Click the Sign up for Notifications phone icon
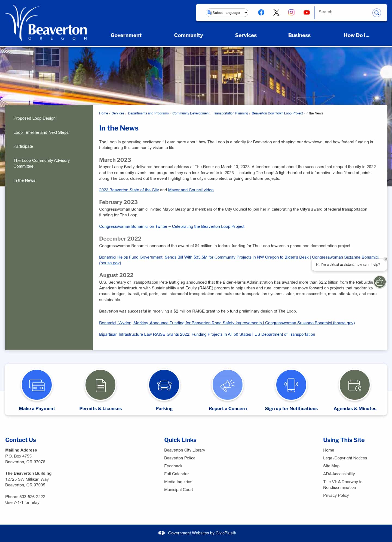 [x=291, y=385]
